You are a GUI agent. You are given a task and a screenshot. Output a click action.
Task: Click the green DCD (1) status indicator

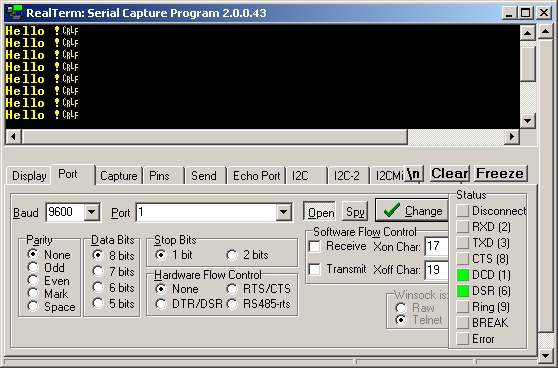[x=463, y=275]
